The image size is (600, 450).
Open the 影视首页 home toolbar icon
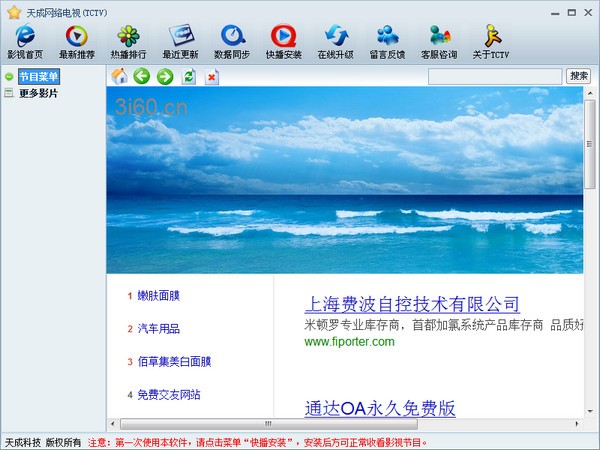point(25,41)
